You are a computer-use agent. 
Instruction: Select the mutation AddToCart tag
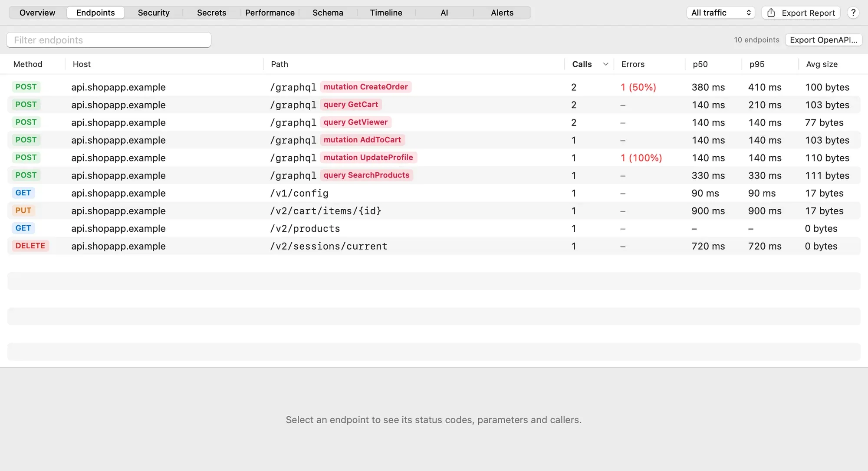pos(362,140)
